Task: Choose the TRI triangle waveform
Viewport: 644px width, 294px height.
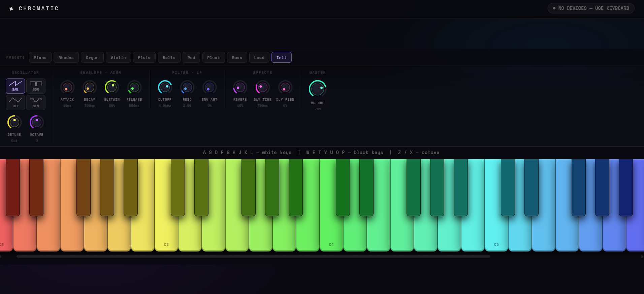Action: tap(15, 102)
